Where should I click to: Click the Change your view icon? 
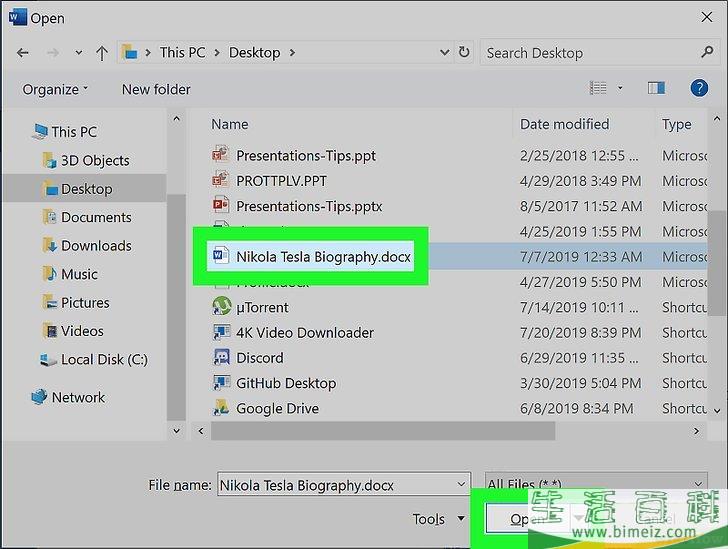click(x=598, y=89)
